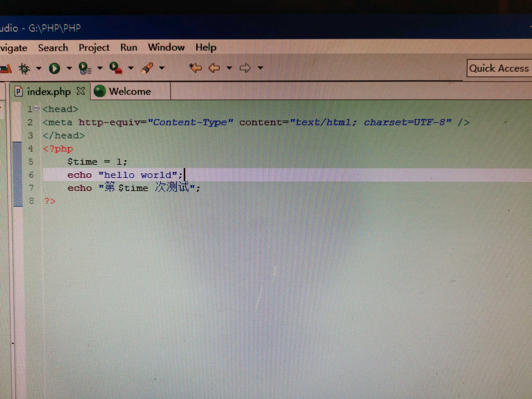Click the green globe icon on Welcome tab
Screen dimensions: 532x399
pyautogui.click(x=100, y=91)
